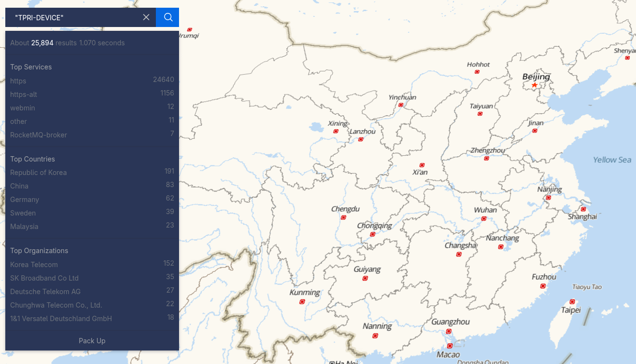Select the device marker at Hohhot
636x364 pixels.
(x=477, y=71)
